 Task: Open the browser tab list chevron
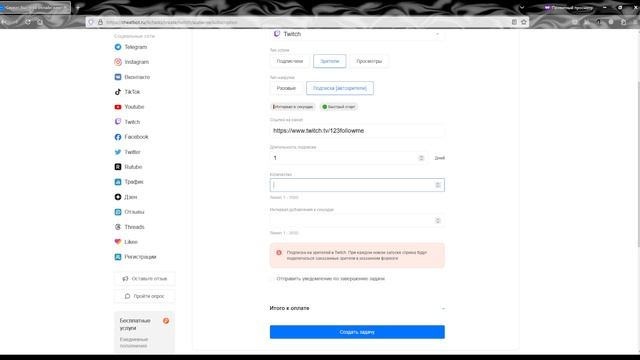(522, 7)
